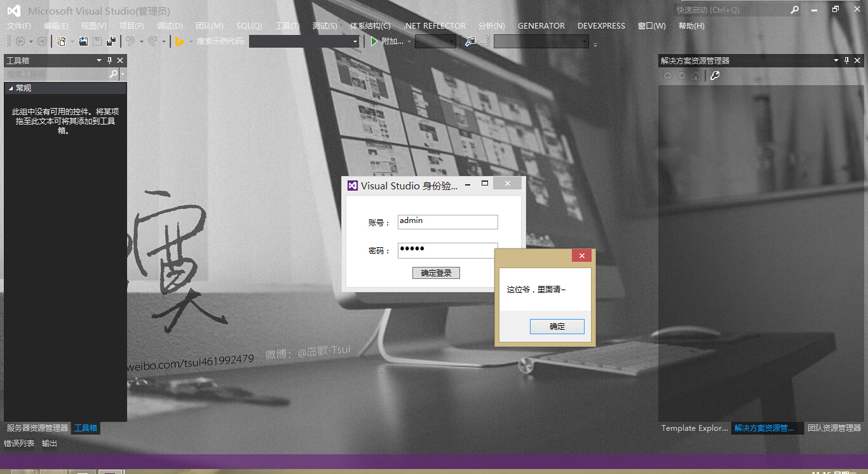Click the 这位爷，里面请~ message text

[536, 290]
